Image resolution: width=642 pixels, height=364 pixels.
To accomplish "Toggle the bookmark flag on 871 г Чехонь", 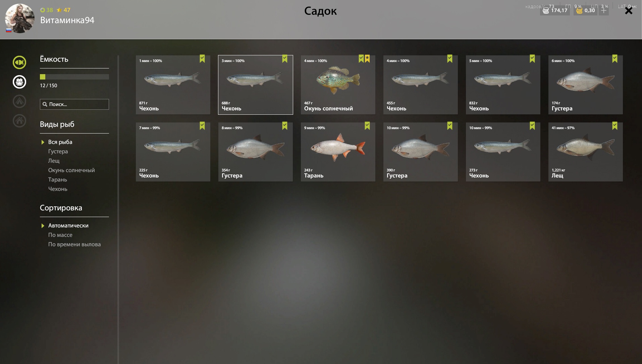I will tap(202, 59).
